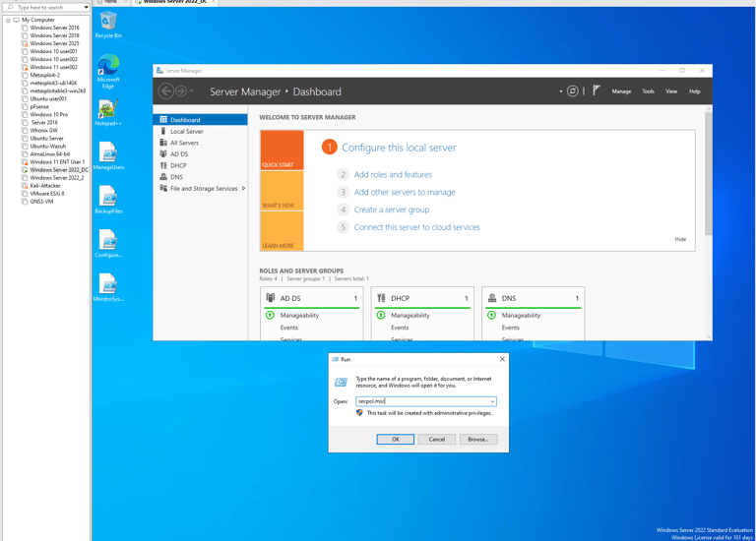Select the MonitorSys... desktop file icon
Screen dimensions: 756x541
pos(108,287)
